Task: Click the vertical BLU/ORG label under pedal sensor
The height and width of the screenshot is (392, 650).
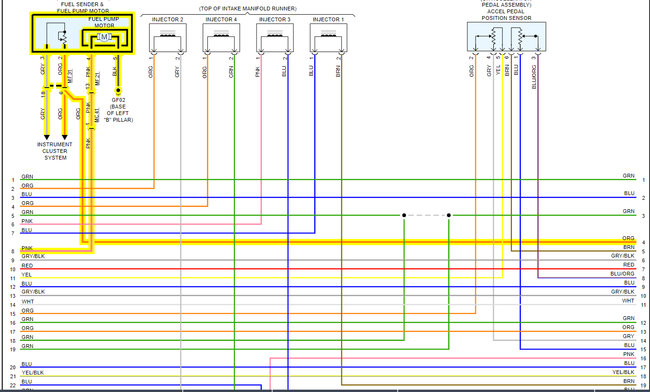Action: coord(534,77)
